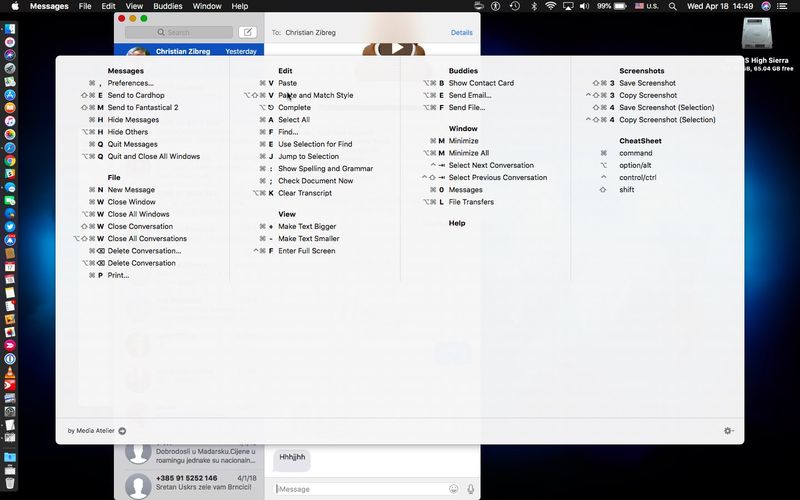Open Twitter bird icon in dock
Image resolution: width=800 pixels, height=500 pixels.
pos(10,227)
